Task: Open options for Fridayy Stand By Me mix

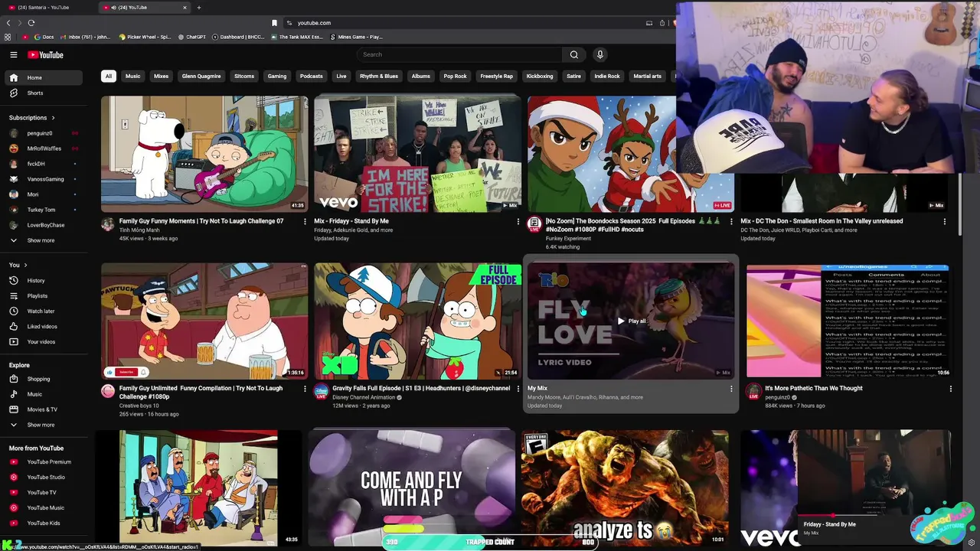Action: point(518,221)
